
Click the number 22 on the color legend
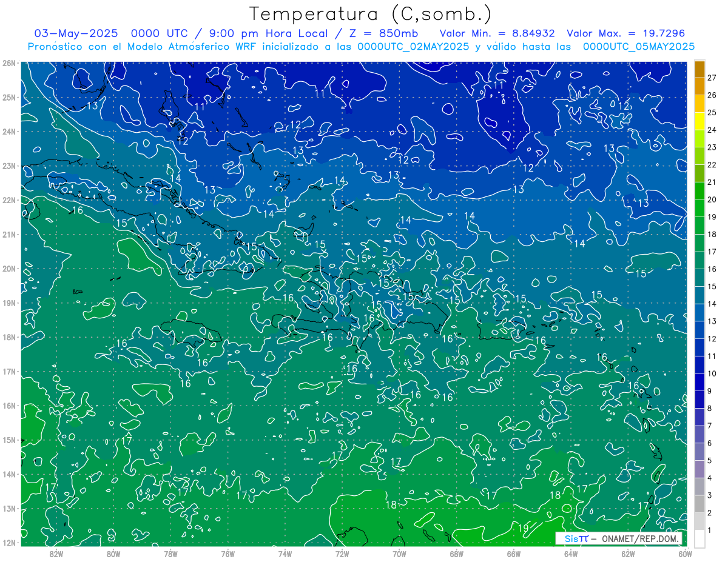click(x=712, y=165)
